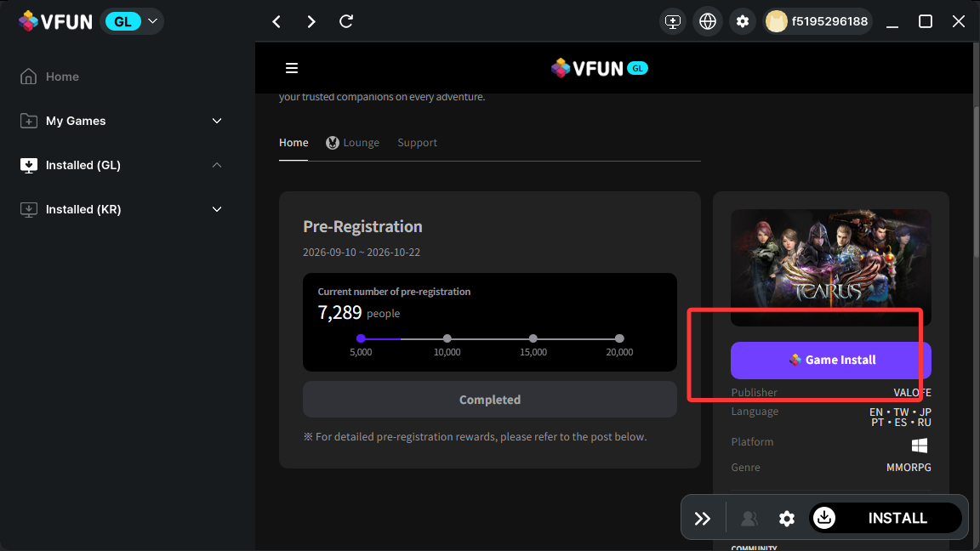The width and height of the screenshot is (980, 551).
Task: Open gear settings in floating bar
Action: click(787, 519)
